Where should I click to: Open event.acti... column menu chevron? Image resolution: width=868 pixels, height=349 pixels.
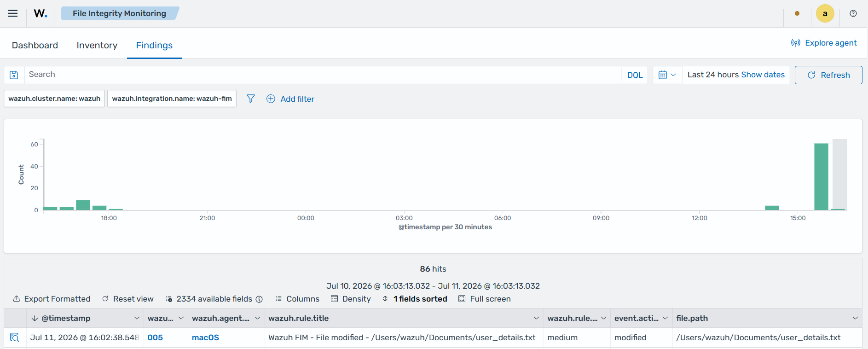(x=665, y=318)
